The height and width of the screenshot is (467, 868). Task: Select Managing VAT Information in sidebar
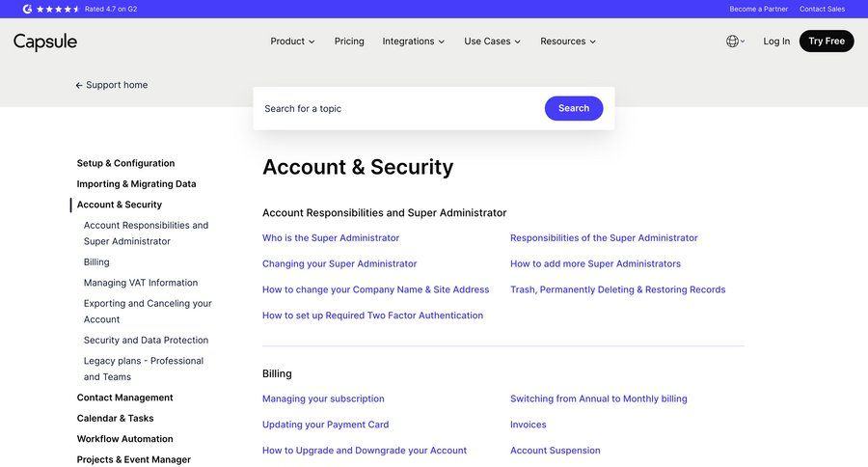pos(141,283)
